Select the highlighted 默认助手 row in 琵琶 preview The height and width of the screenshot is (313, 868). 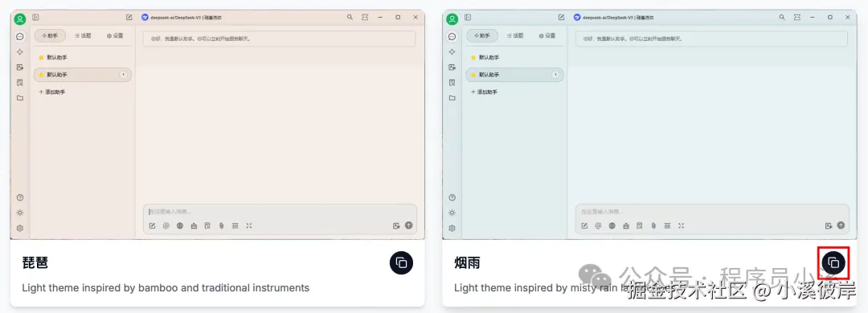click(83, 75)
